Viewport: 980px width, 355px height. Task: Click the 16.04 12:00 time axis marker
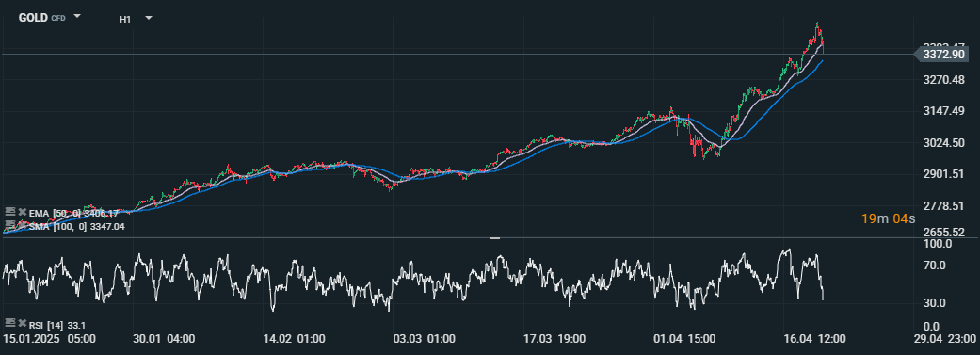[814, 339]
